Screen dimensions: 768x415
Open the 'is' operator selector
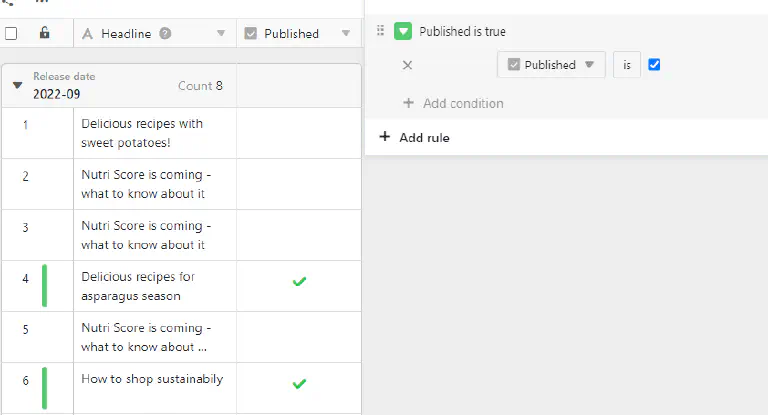click(x=626, y=65)
